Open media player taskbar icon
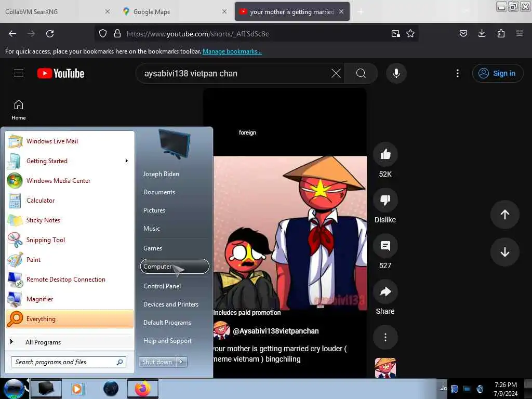The width and height of the screenshot is (532, 399). [77, 389]
